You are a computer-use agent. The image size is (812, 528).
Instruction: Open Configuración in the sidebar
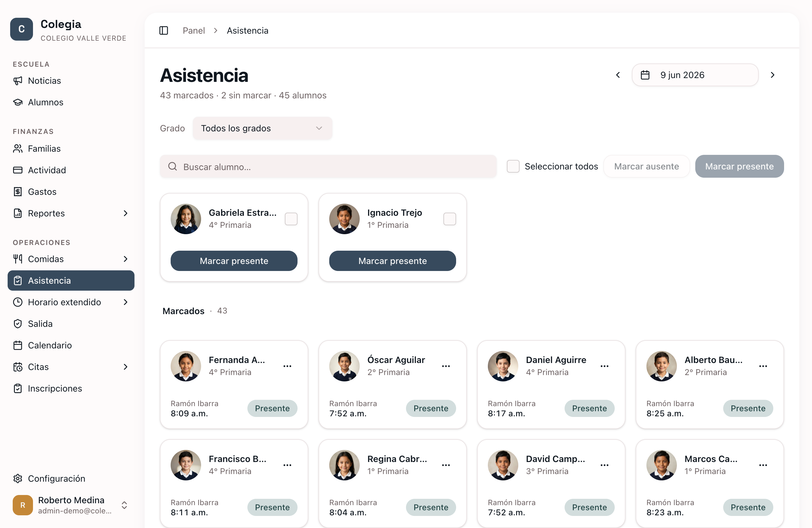coord(71,478)
